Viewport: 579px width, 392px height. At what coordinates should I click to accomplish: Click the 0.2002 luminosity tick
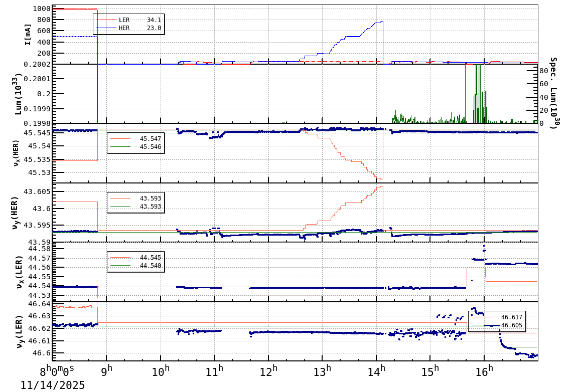[37, 65]
